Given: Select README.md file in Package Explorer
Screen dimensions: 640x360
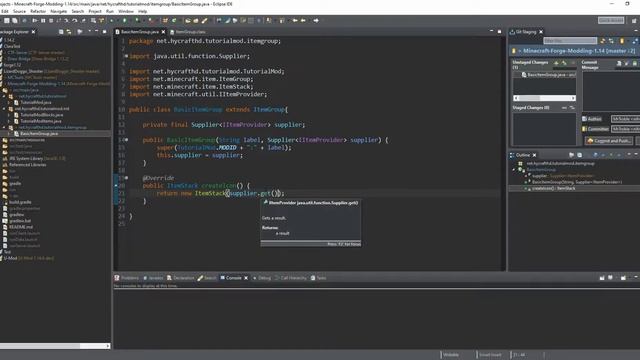Looking at the screenshot, I should pyautogui.click(x=20, y=227).
